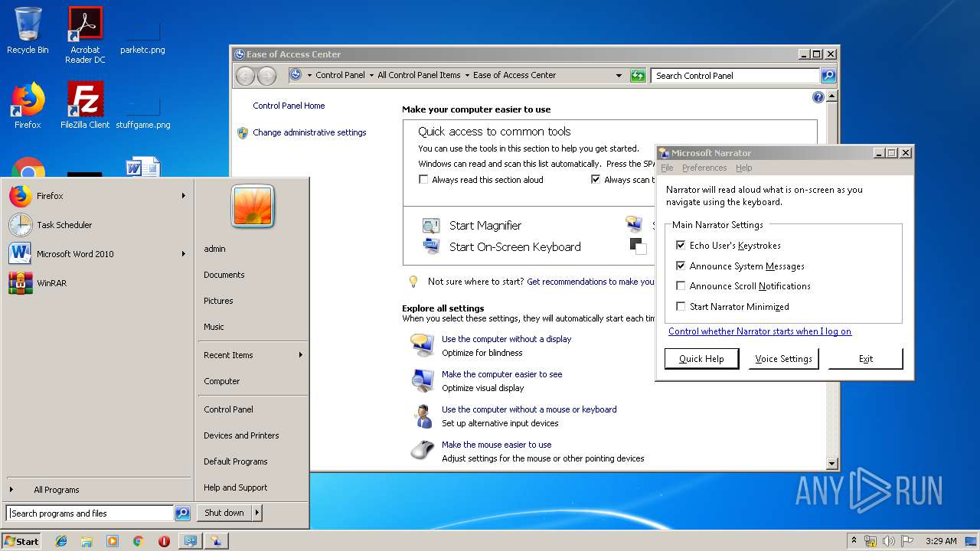This screenshot has height=551, width=980.
Task: Click Make the mouse easier to use link
Action: (x=496, y=445)
